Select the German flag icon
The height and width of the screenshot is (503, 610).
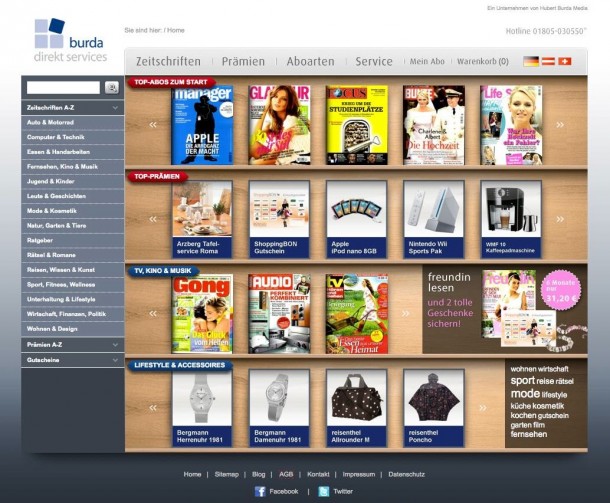coord(531,61)
